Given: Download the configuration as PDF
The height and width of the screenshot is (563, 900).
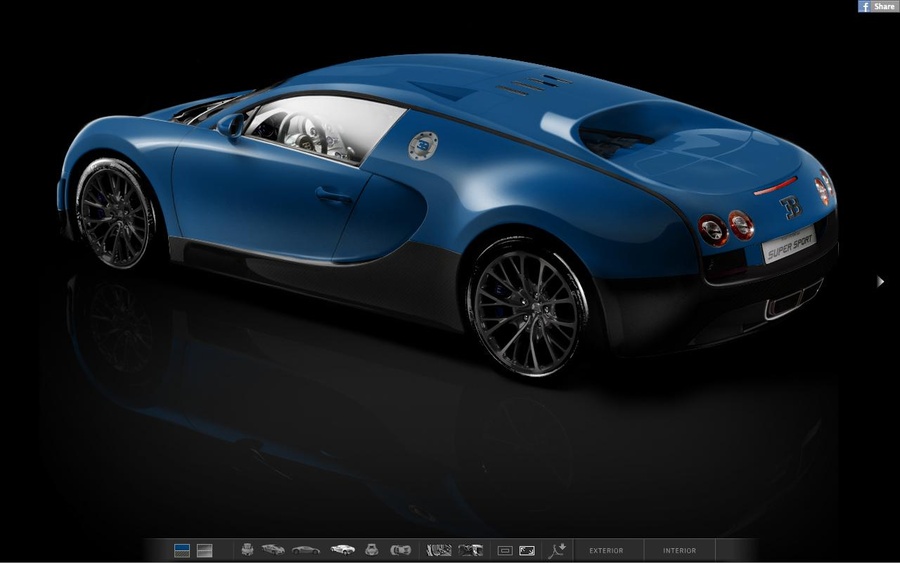Looking at the screenshot, I should point(557,550).
